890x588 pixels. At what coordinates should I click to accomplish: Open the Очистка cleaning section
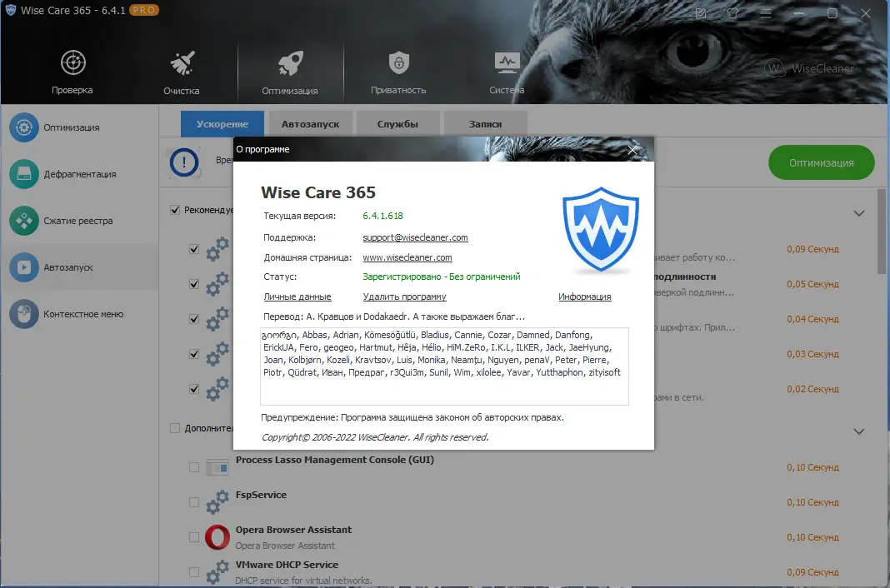pos(182,72)
